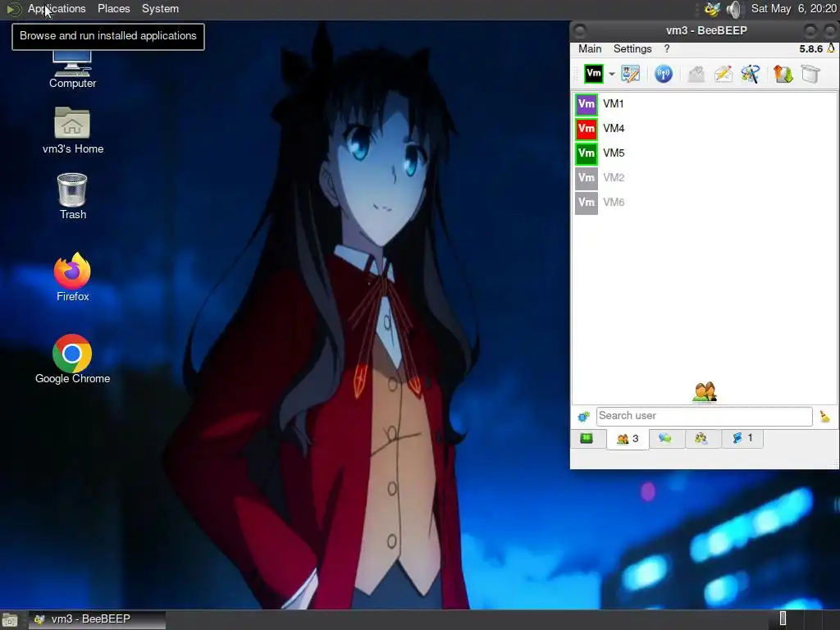
Task: Click the red Vm avatar of VM4
Action: coord(586,129)
